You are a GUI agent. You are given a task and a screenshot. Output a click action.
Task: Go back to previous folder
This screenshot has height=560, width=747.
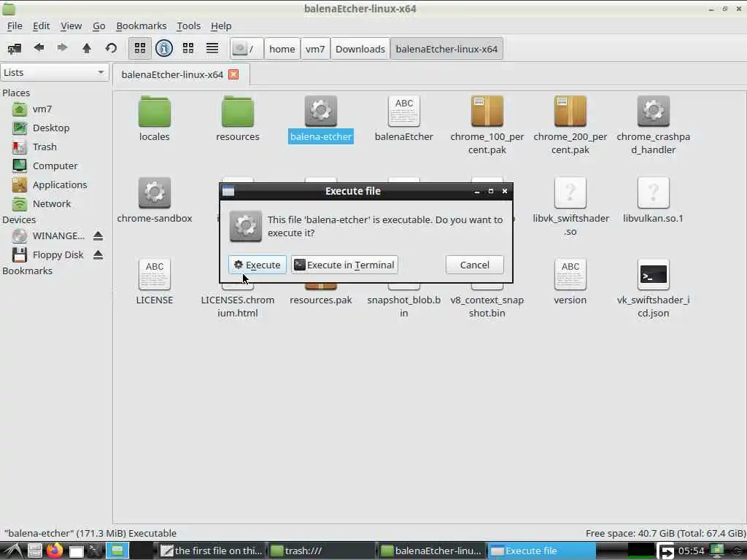(39, 48)
